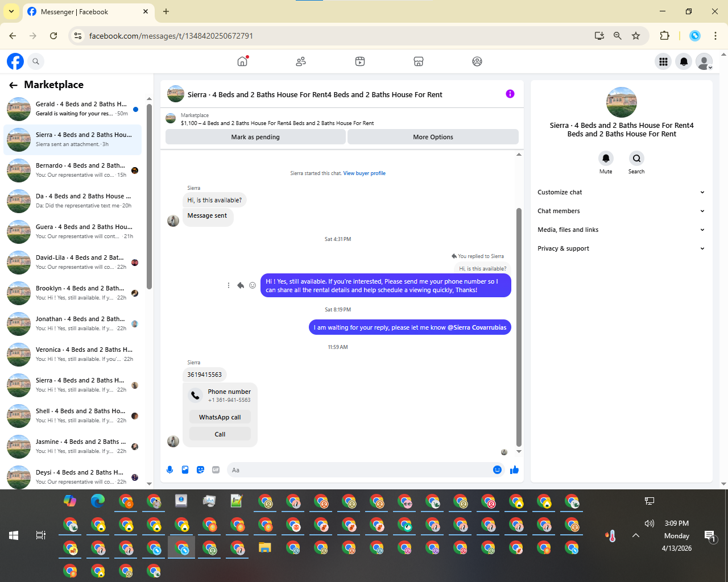Click the Chrome address bar URL
728x582 pixels.
click(x=171, y=36)
